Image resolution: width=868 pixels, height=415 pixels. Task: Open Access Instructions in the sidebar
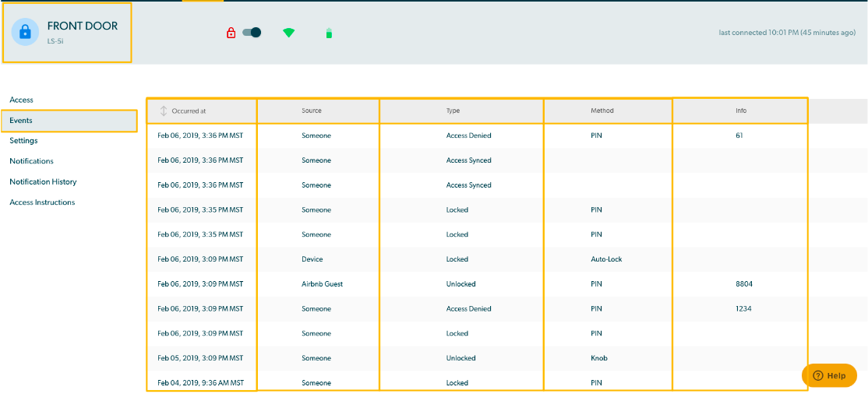click(x=42, y=202)
